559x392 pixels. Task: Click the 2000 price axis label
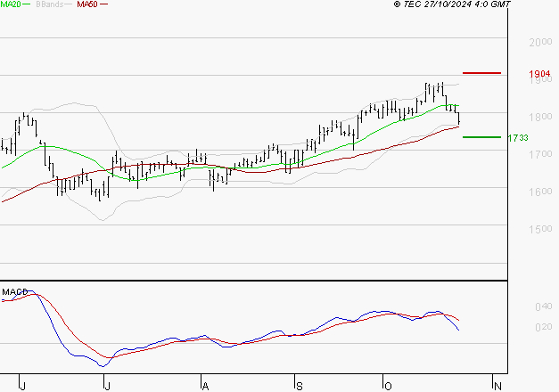click(x=540, y=42)
